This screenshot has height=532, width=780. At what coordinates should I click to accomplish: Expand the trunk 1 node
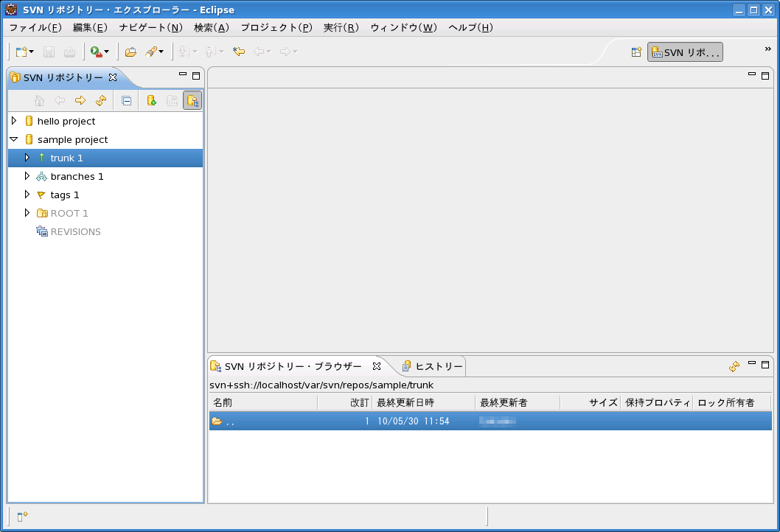point(27,158)
